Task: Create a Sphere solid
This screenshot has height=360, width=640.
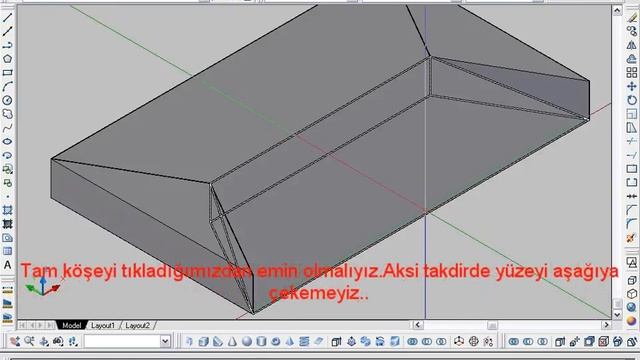Action: coord(247,341)
